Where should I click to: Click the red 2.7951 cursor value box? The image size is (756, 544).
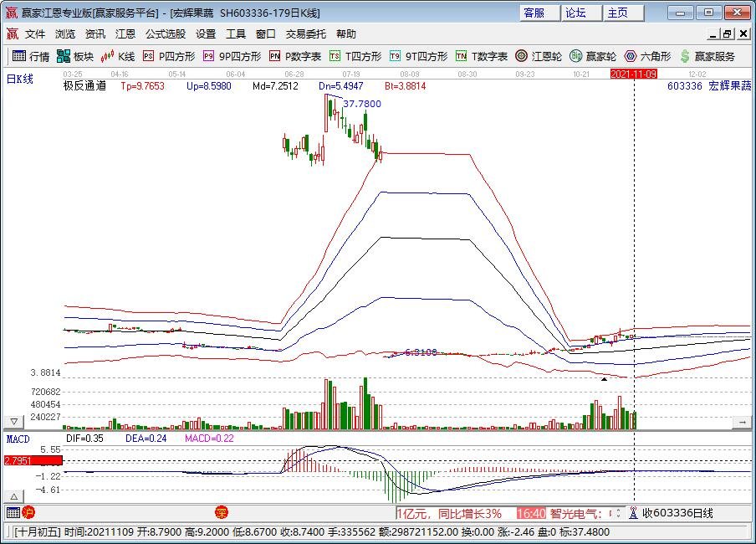(33, 460)
